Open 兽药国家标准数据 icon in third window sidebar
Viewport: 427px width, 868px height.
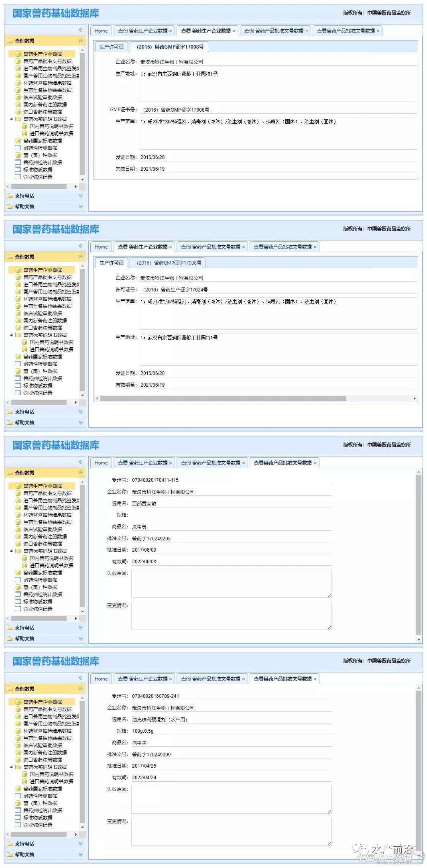[x=18, y=573]
